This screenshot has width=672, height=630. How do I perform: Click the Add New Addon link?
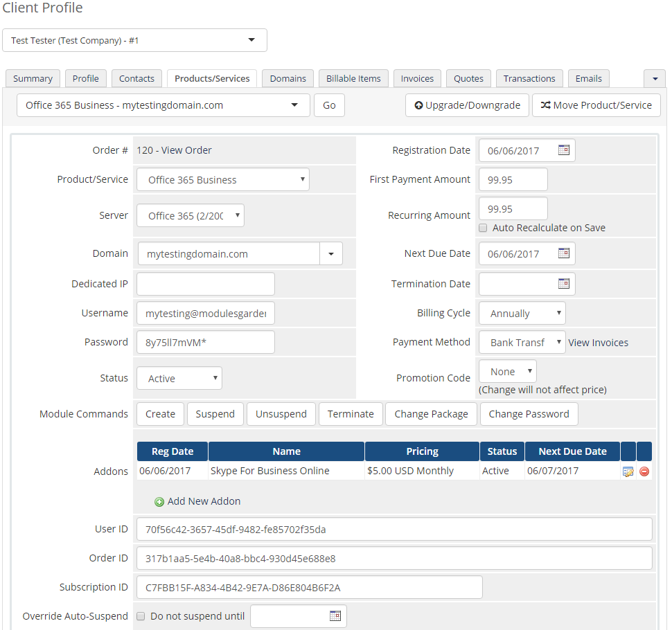point(204,501)
